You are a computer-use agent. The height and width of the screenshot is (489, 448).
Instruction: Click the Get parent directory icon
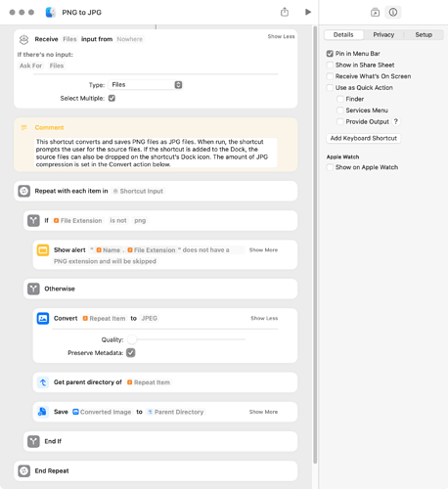pos(43,382)
